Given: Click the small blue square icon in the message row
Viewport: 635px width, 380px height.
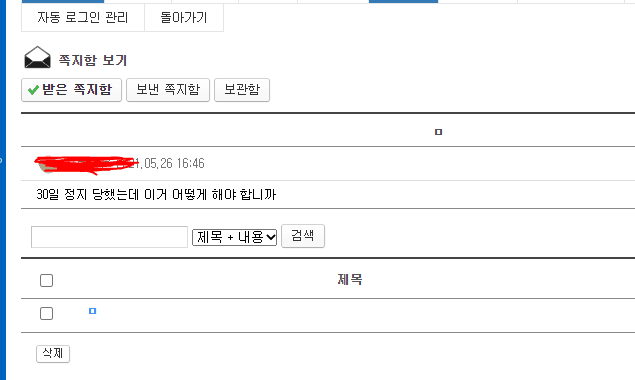Looking at the screenshot, I should (92, 311).
